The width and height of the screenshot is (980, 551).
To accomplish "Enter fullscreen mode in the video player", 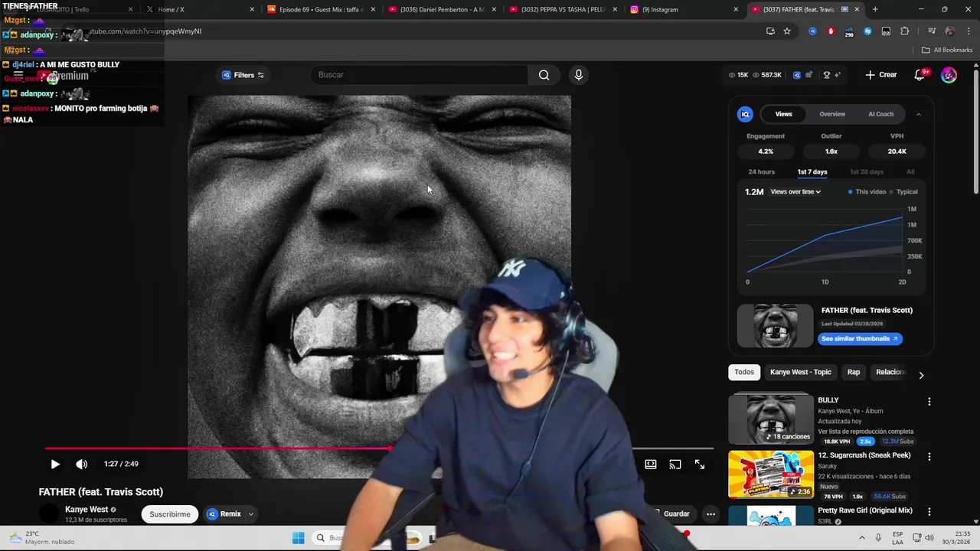I will 700,464.
